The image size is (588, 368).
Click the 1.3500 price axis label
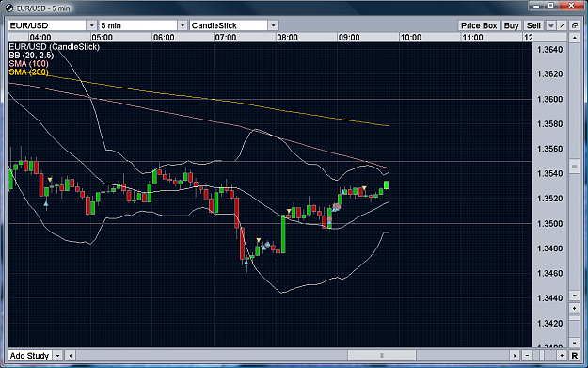(550, 224)
